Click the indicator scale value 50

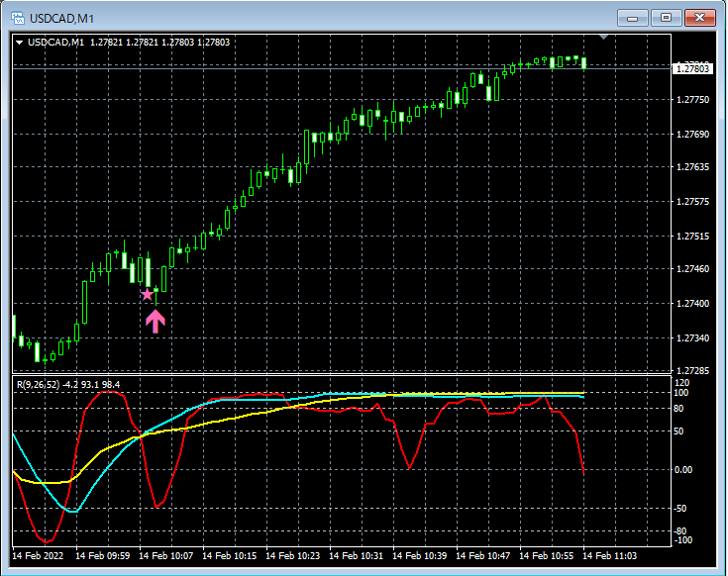678,432
